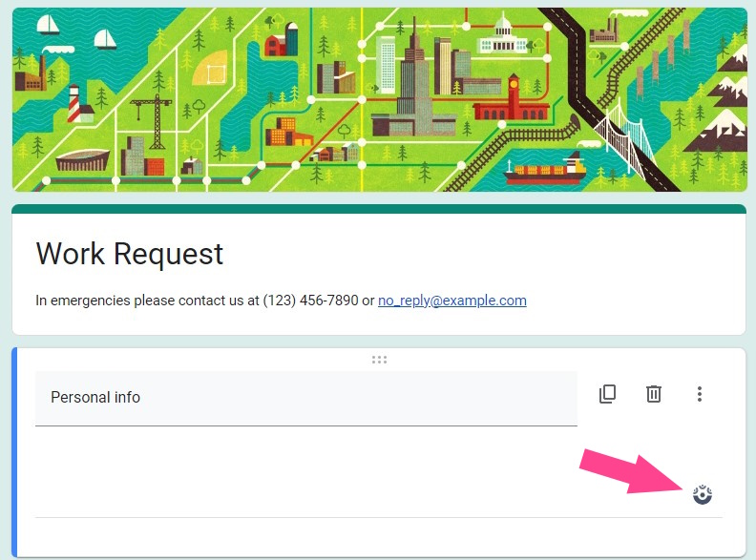This screenshot has height=560, width=756.
Task: Click the emergencies contact description text
Action: point(281,301)
